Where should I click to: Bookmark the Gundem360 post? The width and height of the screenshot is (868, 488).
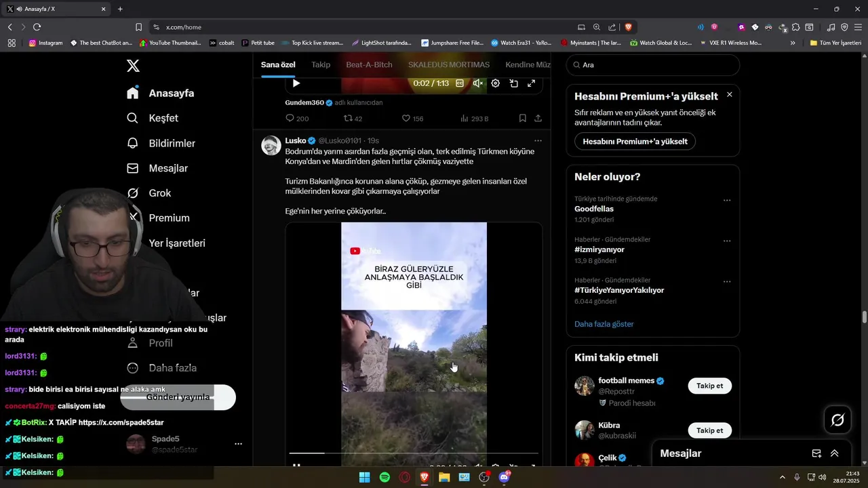tap(522, 118)
